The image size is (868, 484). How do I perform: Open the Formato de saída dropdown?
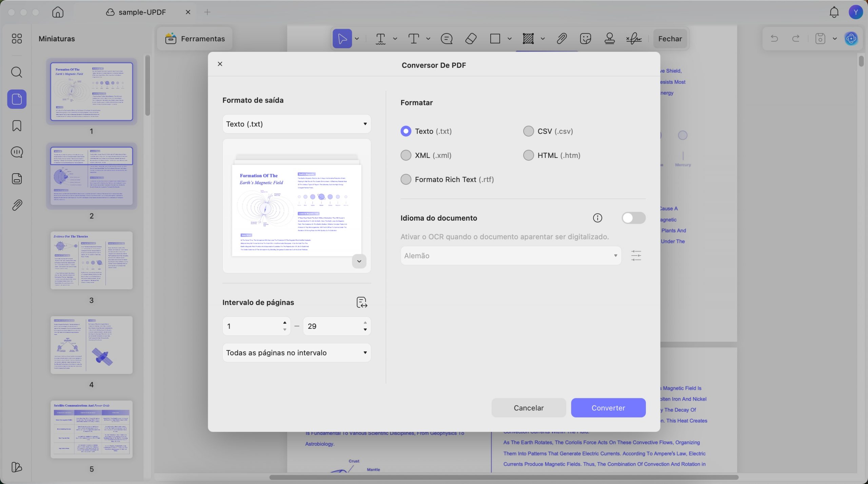(297, 124)
